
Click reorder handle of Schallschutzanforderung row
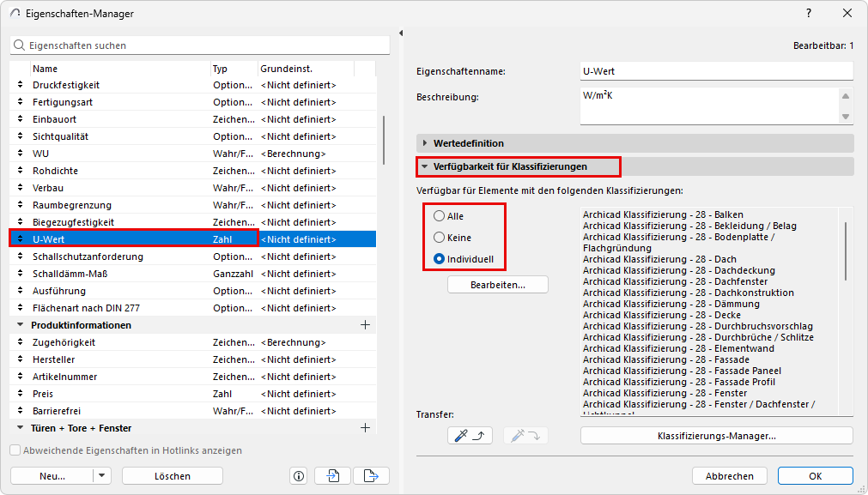pyautogui.click(x=21, y=256)
